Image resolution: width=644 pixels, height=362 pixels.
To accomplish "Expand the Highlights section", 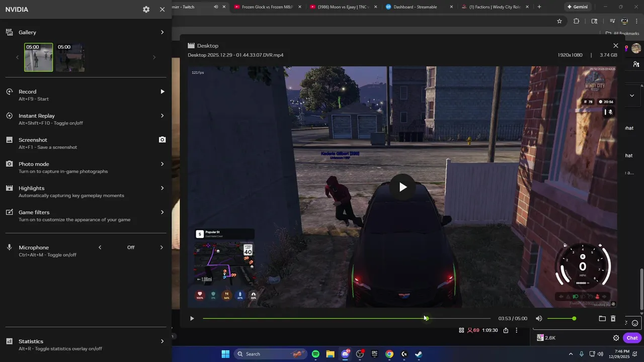I will point(162,188).
